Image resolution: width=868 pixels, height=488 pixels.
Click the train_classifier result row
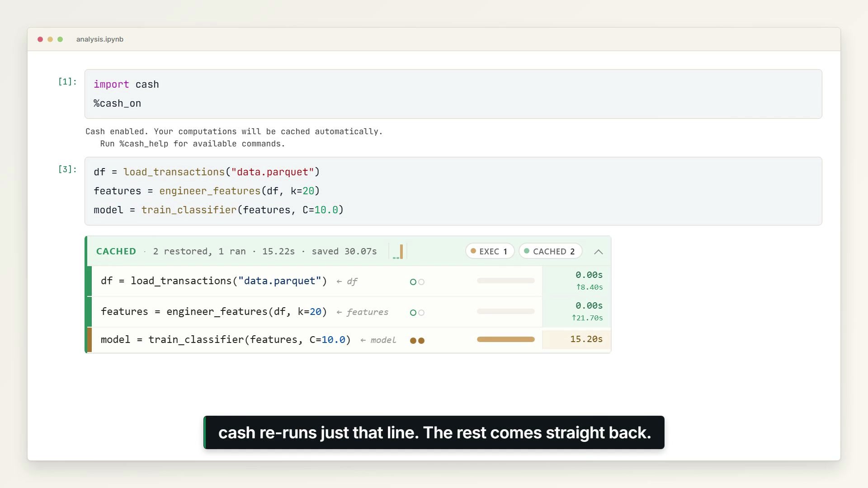tap(349, 340)
